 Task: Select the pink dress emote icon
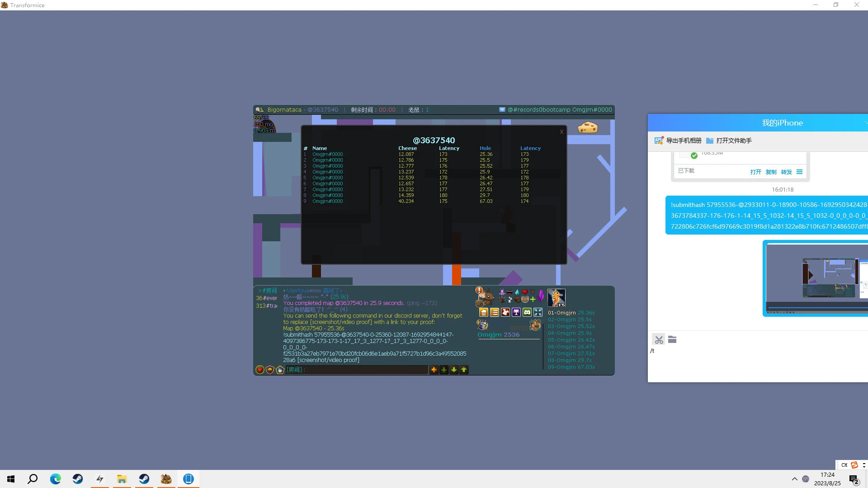502,292
